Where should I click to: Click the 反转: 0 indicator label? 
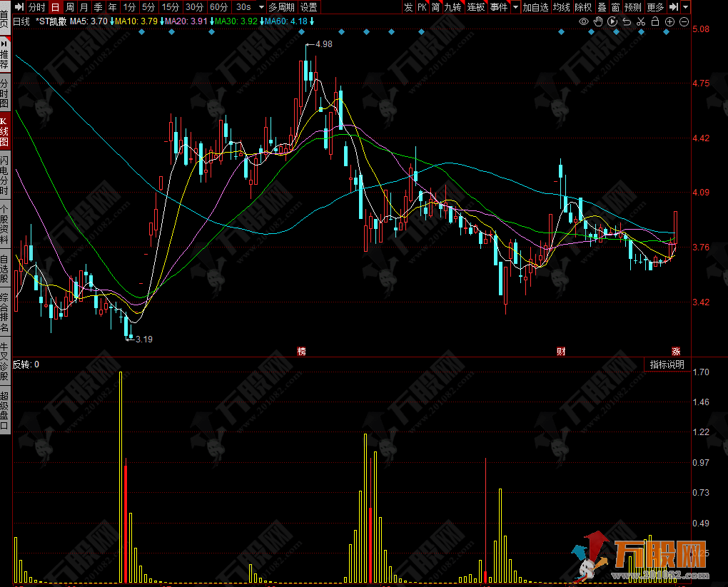pyautogui.click(x=26, y=364)
